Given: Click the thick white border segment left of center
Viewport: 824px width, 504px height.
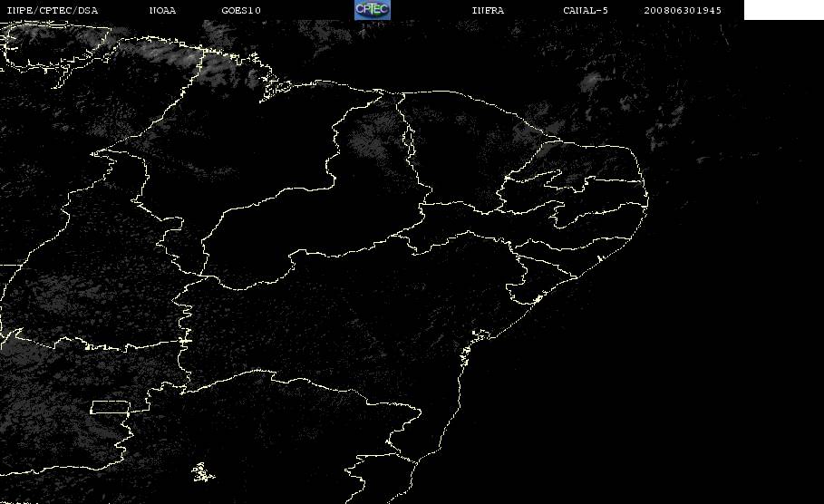Looking at the screenshot, I should click(x=185, y=341).
